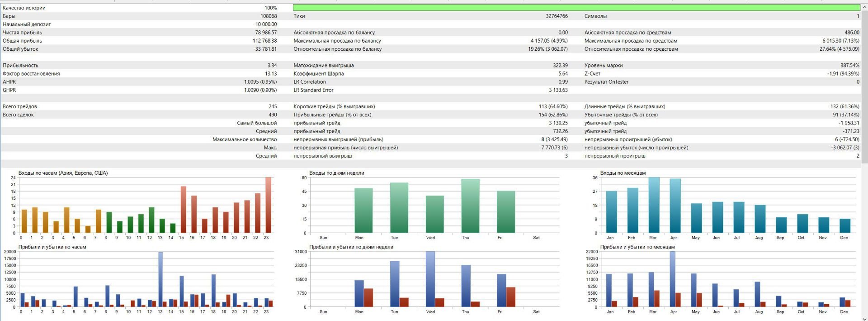Click the Тики value 32764766

click(x=557, y=16)
